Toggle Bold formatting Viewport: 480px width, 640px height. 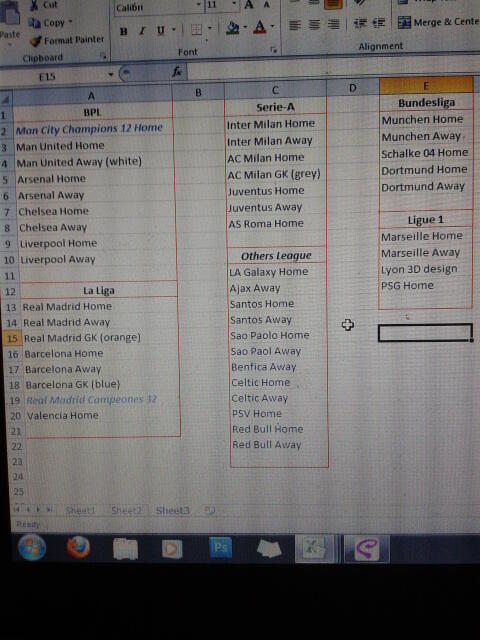124,31
